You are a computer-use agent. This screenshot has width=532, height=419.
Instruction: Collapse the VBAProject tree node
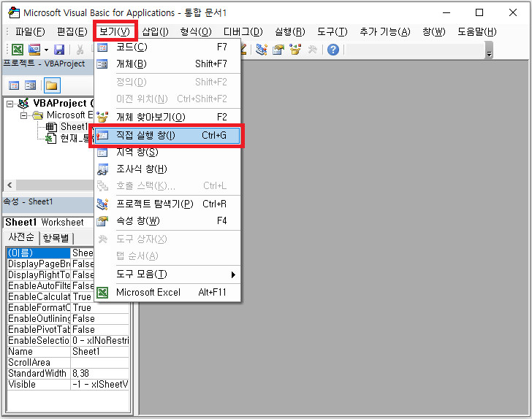coord(9,104)
